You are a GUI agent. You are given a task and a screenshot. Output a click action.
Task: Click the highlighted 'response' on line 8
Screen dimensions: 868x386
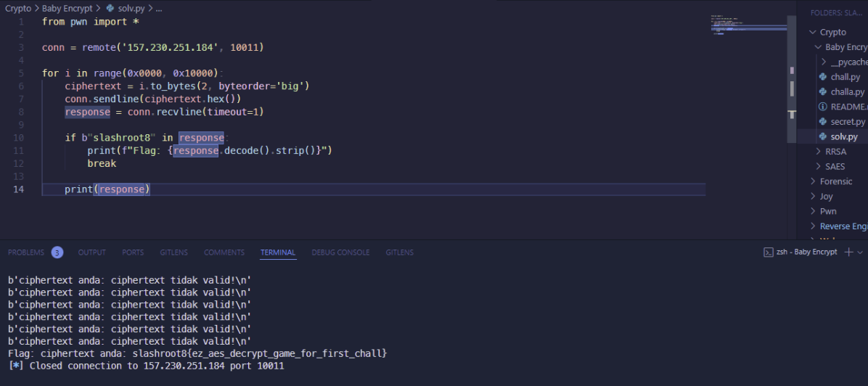pos(88,112)
